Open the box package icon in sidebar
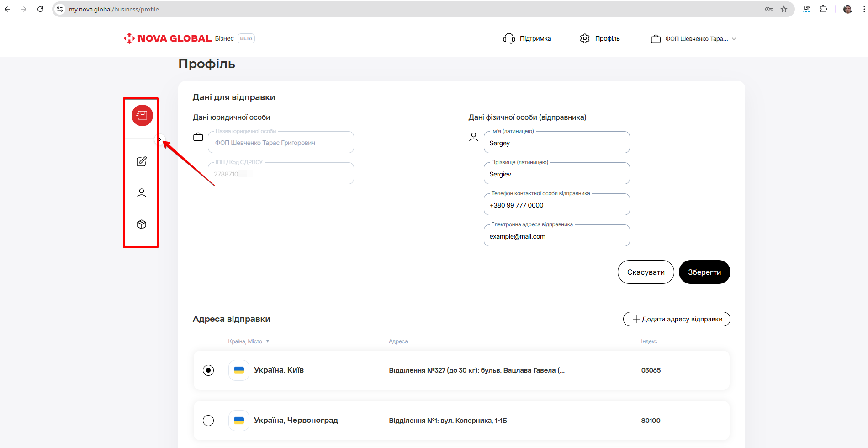Viewport: 868px width, 448px height. click(x=142, y=224)
